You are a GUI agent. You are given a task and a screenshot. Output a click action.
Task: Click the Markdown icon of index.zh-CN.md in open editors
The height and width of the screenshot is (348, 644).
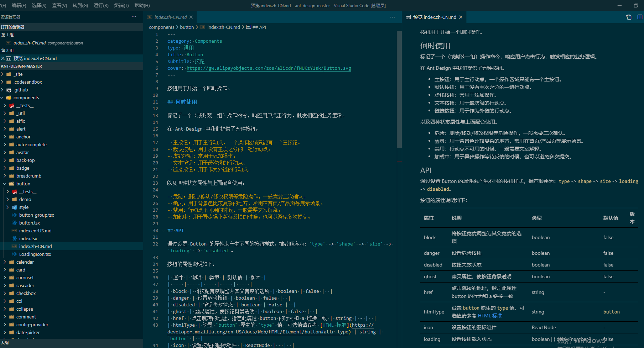(x=9, y=43)
